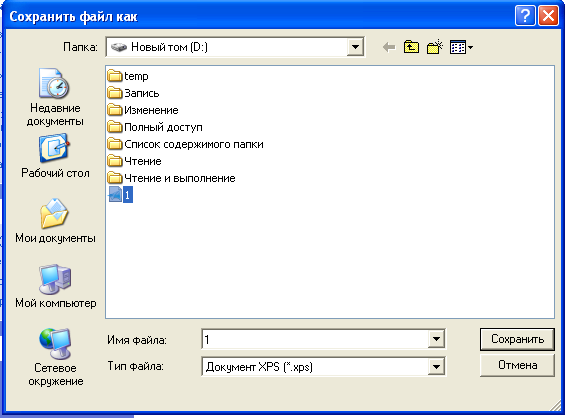Expand the Тип файла dropdown arrow
569x418 pixels.
436,366
